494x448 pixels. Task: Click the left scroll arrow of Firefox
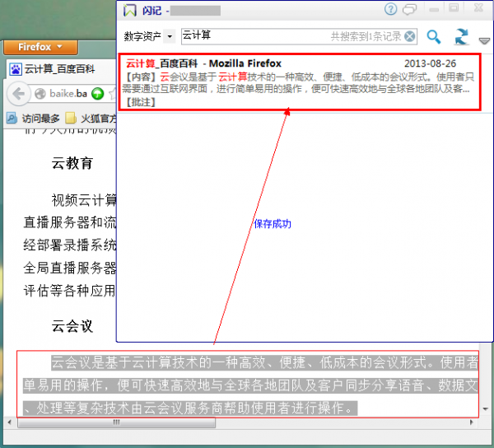[x=9, y=422]
